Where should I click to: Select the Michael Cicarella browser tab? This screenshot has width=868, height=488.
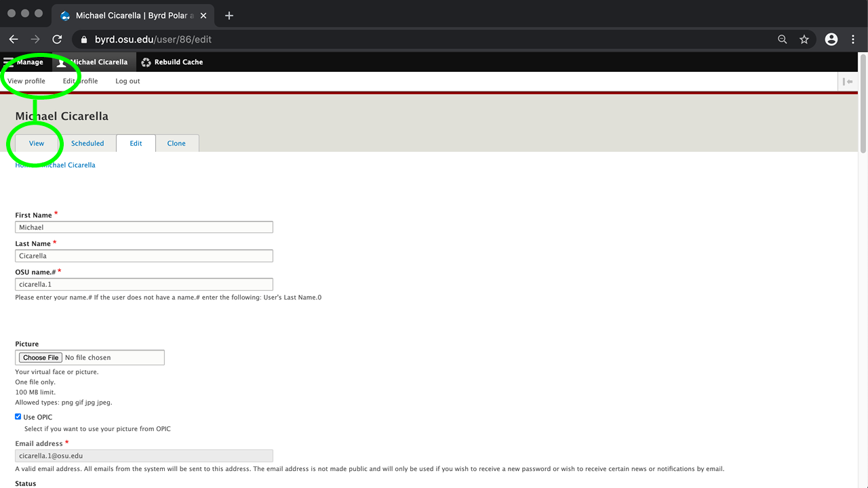133,16
